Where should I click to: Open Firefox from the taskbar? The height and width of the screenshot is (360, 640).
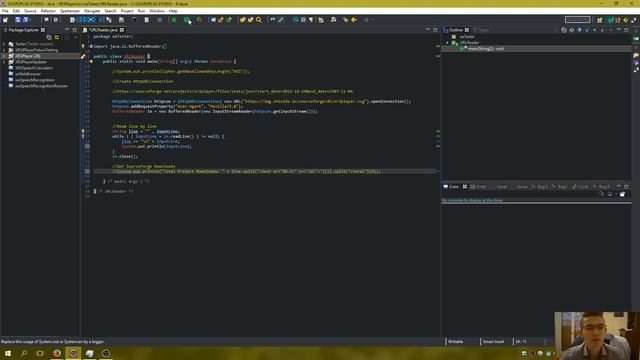(57, 353)
